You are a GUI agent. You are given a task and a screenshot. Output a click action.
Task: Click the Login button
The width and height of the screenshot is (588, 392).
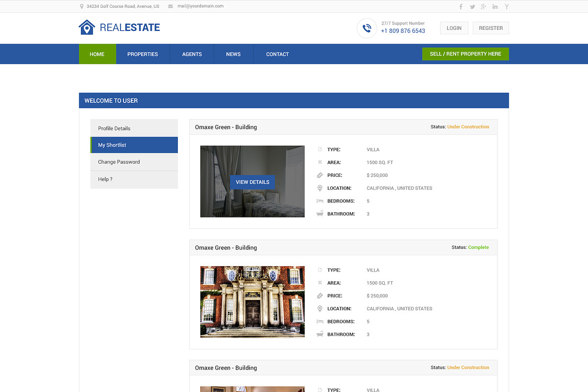tap(454, 28)
